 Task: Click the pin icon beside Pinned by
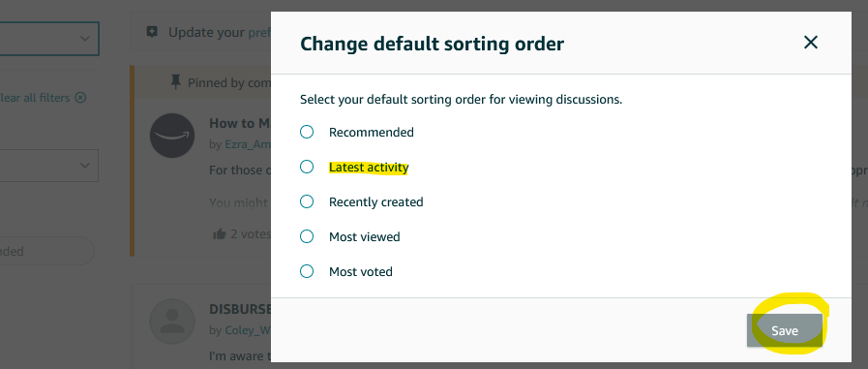point(176,82)
